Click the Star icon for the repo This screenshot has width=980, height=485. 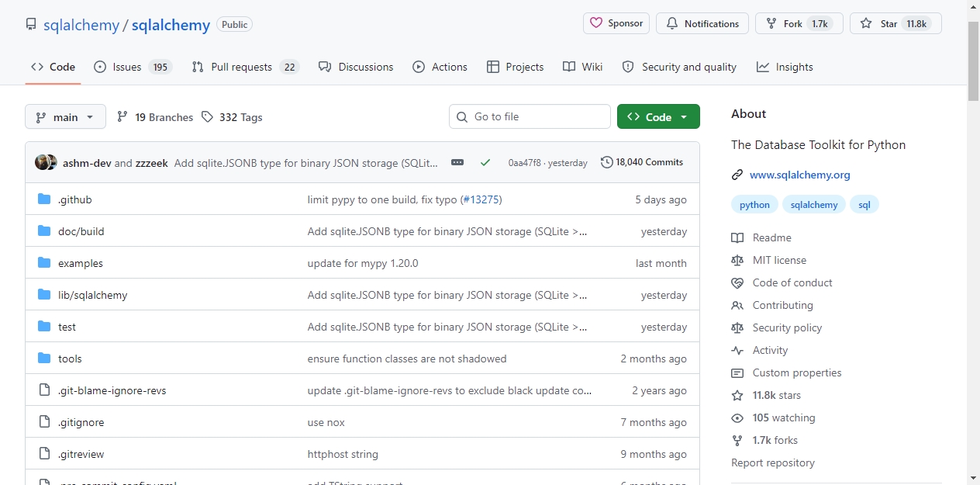tap(866, 23)
